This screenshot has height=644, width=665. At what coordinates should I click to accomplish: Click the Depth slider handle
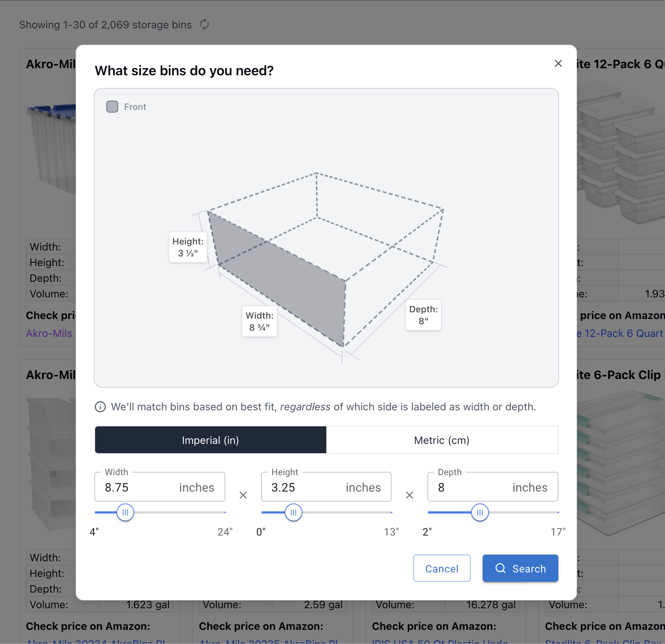480,512
